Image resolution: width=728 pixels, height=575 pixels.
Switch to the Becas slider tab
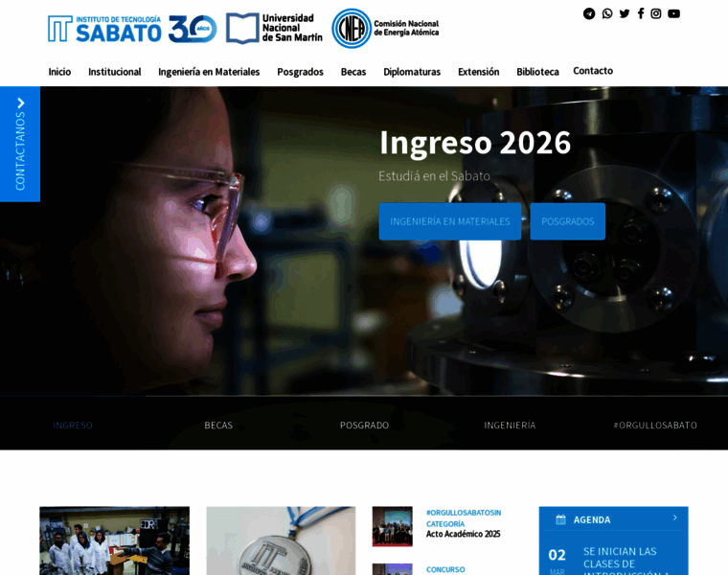click(218, 425)
